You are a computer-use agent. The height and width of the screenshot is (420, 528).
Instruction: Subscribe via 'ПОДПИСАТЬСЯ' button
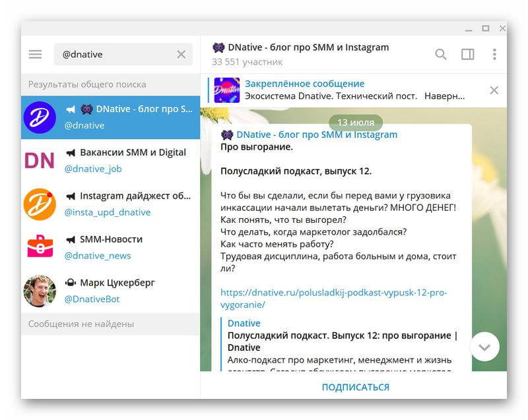pyautogui.click(x=356, y=387)
